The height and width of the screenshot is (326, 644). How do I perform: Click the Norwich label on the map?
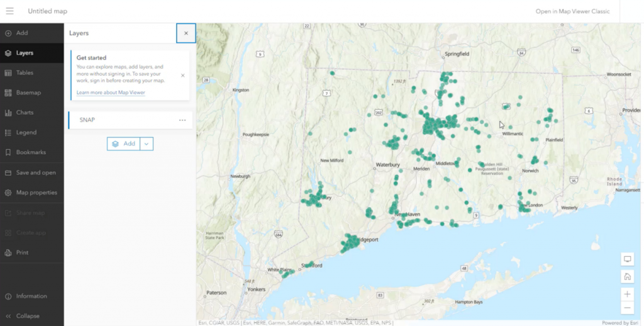pos(530,170)
